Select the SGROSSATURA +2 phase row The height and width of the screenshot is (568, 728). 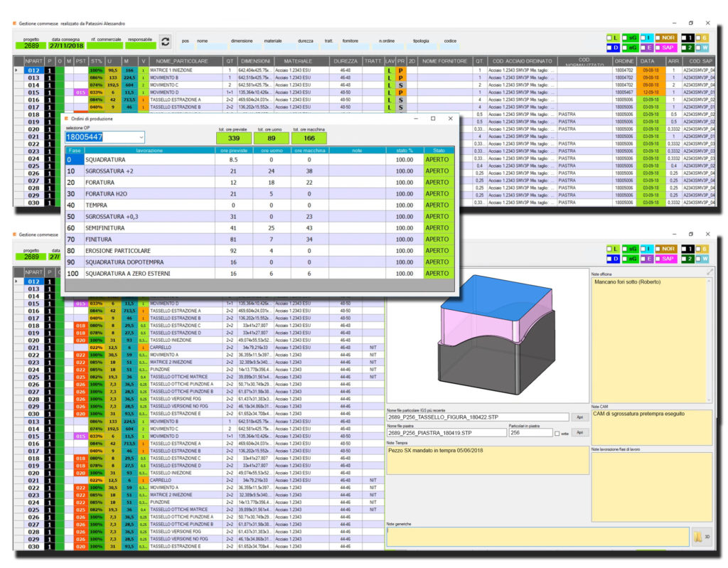point(149,171)
